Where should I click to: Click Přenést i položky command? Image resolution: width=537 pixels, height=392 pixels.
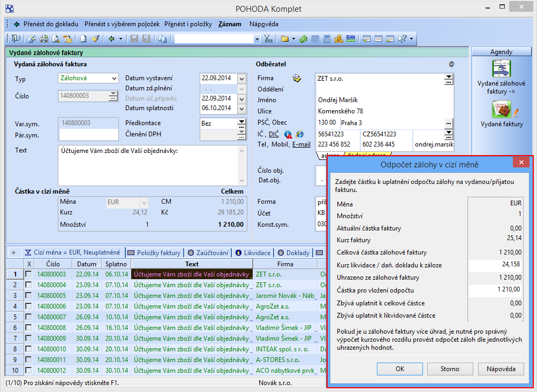pyautogui.click(x=188, y=24)
